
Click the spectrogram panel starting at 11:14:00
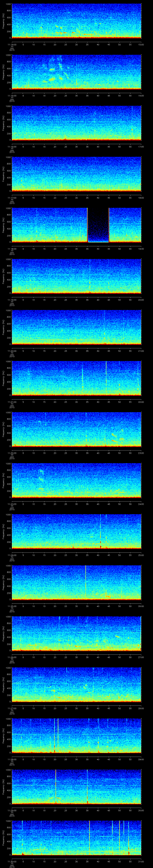[76, 21]
